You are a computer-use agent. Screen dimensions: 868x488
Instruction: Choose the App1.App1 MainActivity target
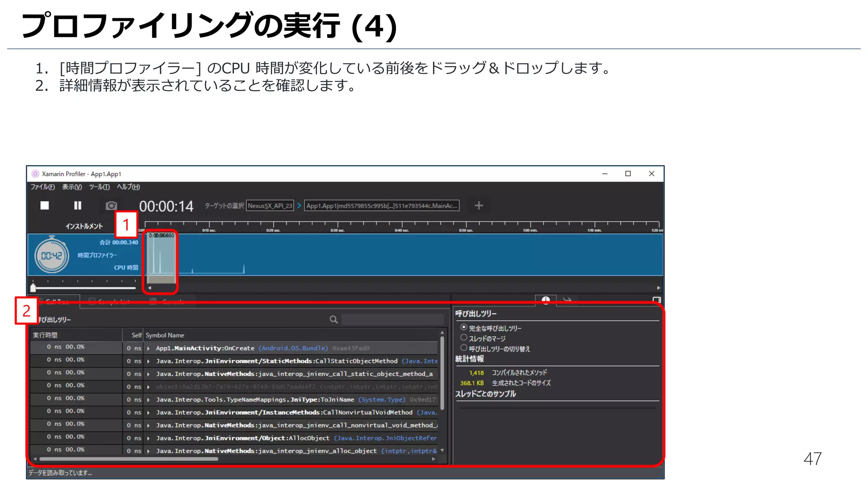381,206
